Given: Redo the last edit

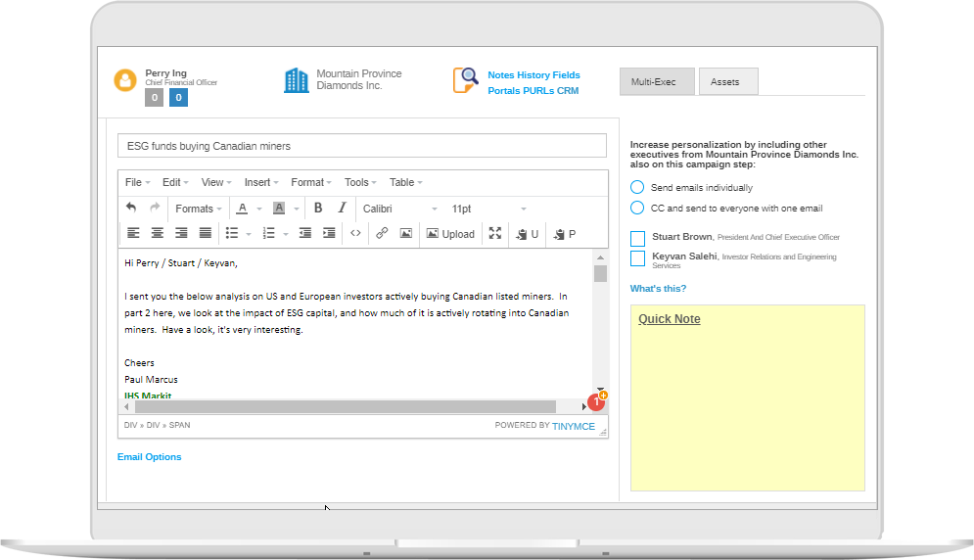Looking at the screenshot, I should point(155,208).
